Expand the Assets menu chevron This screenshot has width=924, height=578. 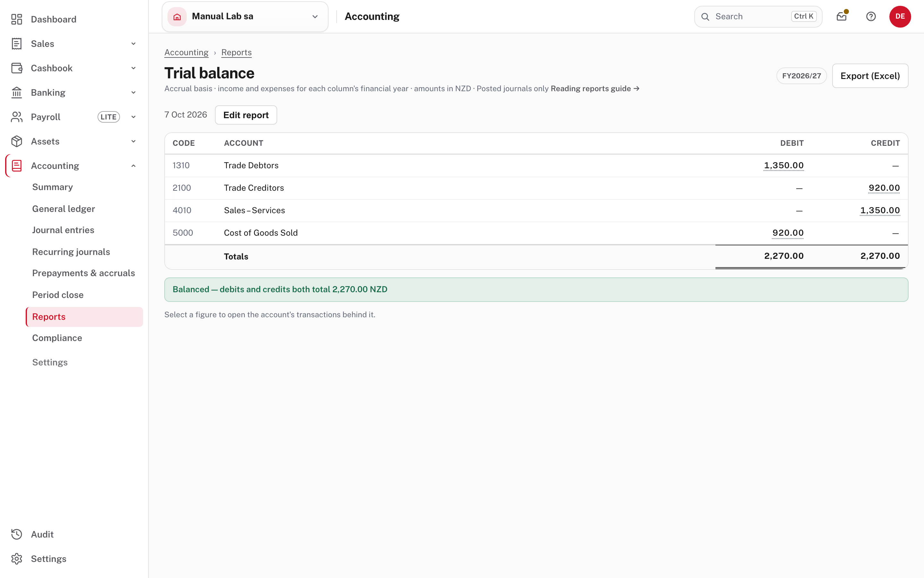coord(134,141)
